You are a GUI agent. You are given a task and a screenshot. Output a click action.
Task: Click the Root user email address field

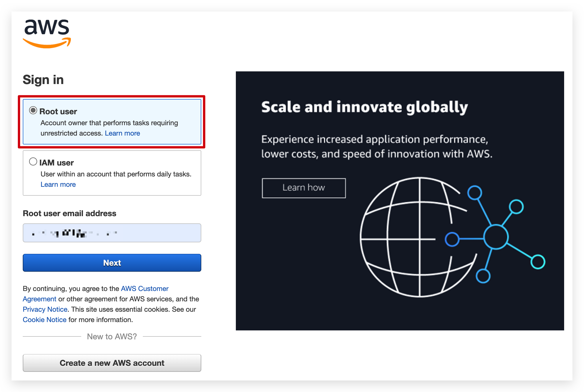[112, 233]
